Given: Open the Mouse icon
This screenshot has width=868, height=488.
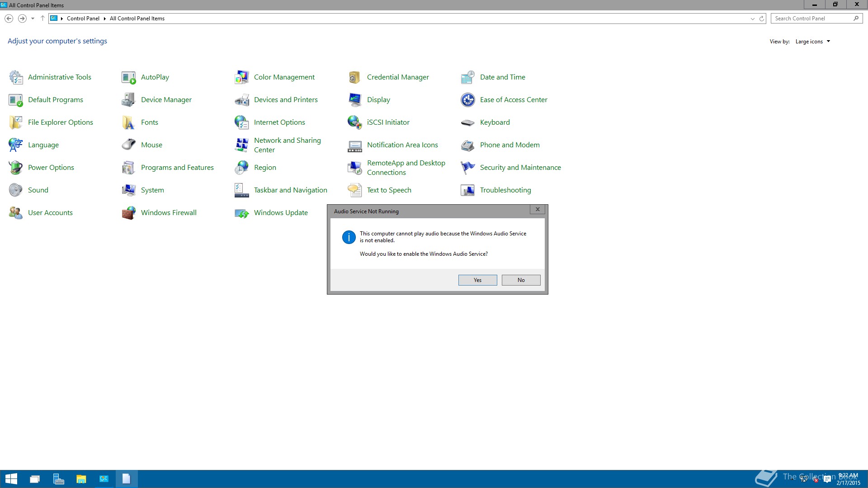Looking at the screenshot, I should click(129, 145).
